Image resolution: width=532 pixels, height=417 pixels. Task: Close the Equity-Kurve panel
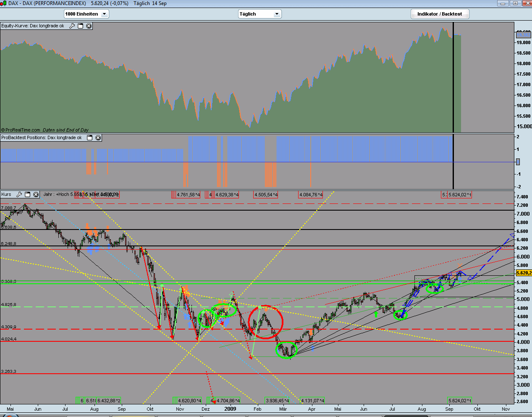tap(89, 26)
